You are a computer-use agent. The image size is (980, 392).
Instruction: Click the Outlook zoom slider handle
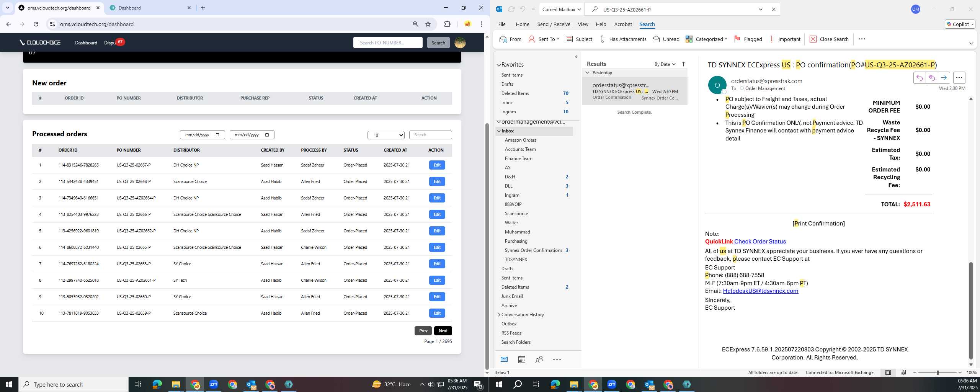(938, 372)
